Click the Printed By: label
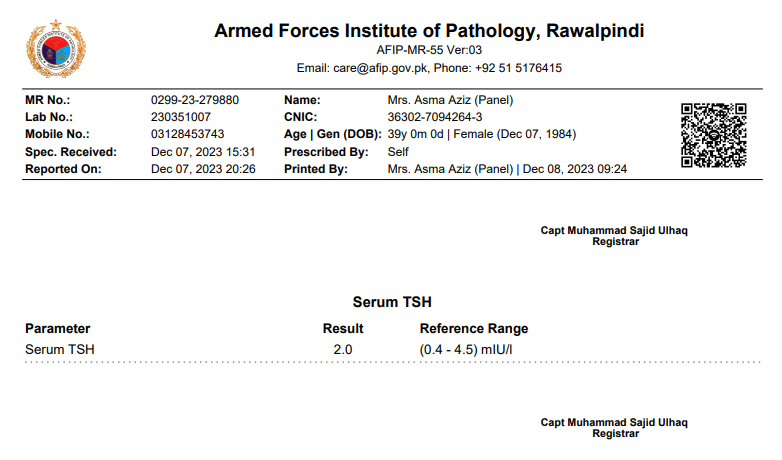Image resolution: width=782 pixels, height=460 pixels. click(316, 169)
